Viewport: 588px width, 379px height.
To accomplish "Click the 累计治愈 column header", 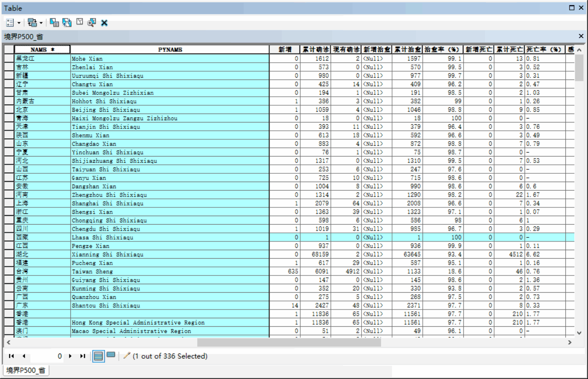I will pyautogui.click(x=407, y=49).
